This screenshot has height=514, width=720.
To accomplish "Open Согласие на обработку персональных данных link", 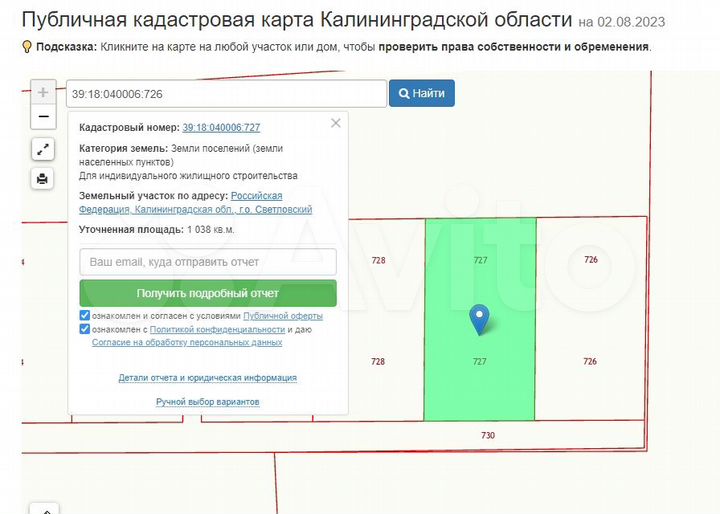I will point(187,342).
